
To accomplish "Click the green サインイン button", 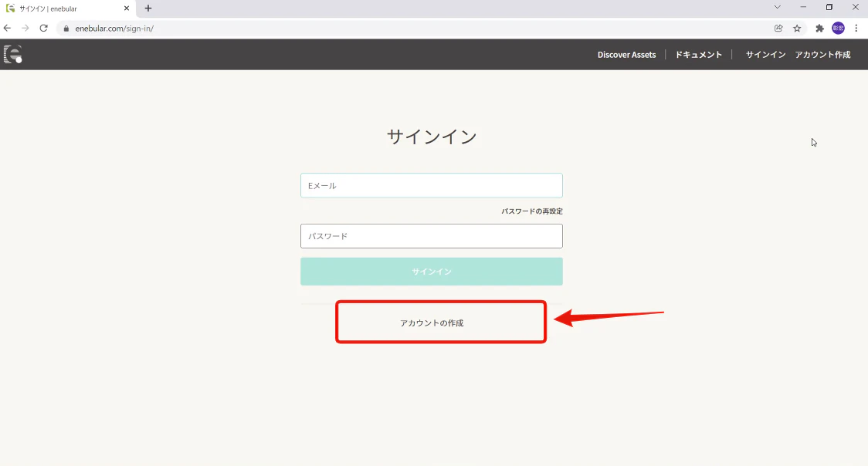I will pos(432,272).
